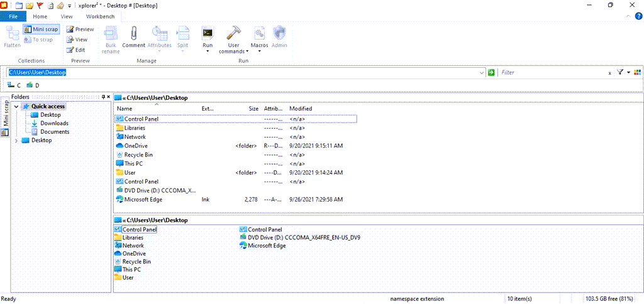The image size is (644, 304).
Task: Open the Run command dropdown
Action: (x=208, y=52)
